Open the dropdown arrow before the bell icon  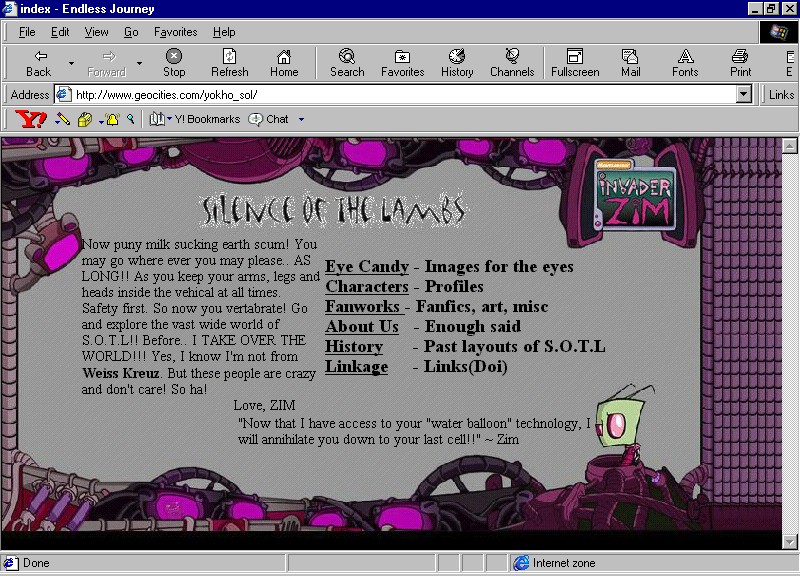pos(101,121)
